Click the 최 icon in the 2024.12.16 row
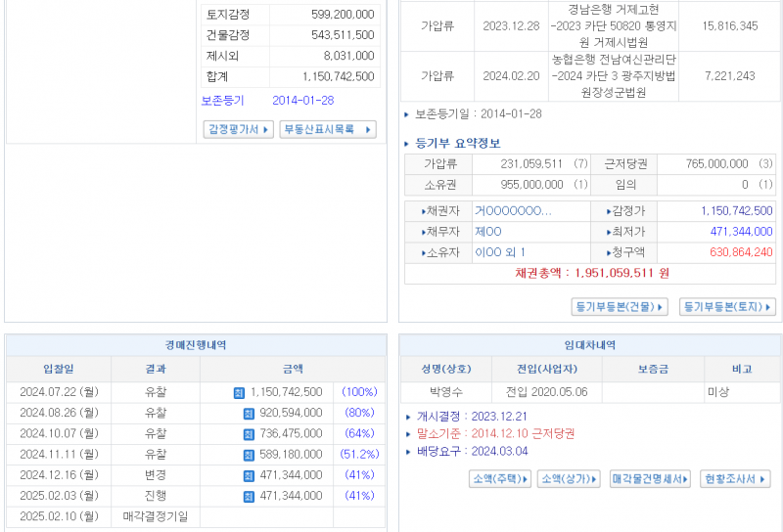This screenshot has width=783, height=532. pos(249,475)
